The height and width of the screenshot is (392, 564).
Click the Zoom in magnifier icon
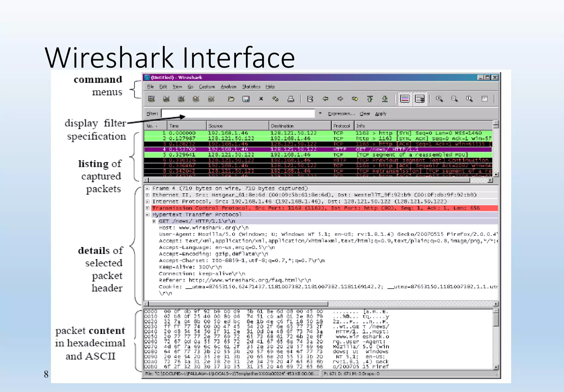tap(439, 99)
